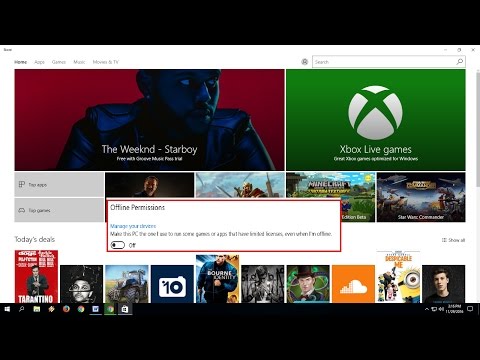This screenshot has width=480, height=360.
Task: Open the user account icon
Action: click(304, 62)
